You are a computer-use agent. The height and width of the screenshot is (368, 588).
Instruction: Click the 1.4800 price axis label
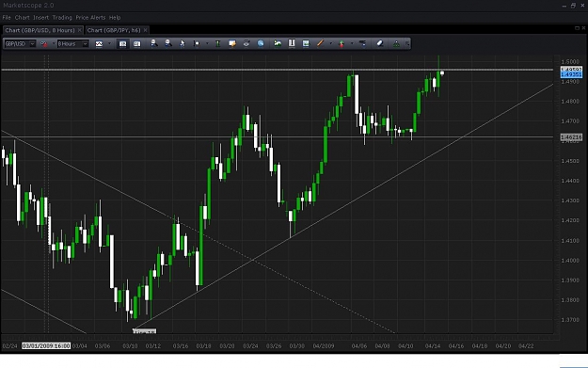click(x=570, y=102)
